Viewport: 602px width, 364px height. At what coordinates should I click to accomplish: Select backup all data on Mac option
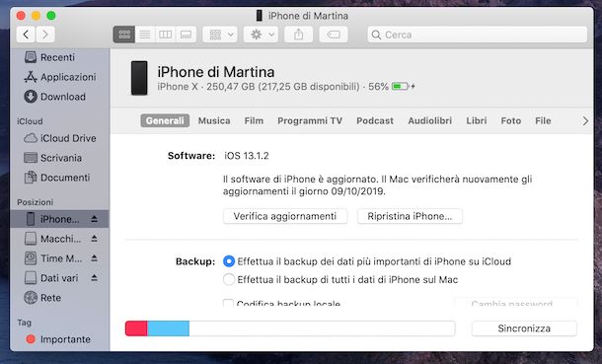coord(229,279)
